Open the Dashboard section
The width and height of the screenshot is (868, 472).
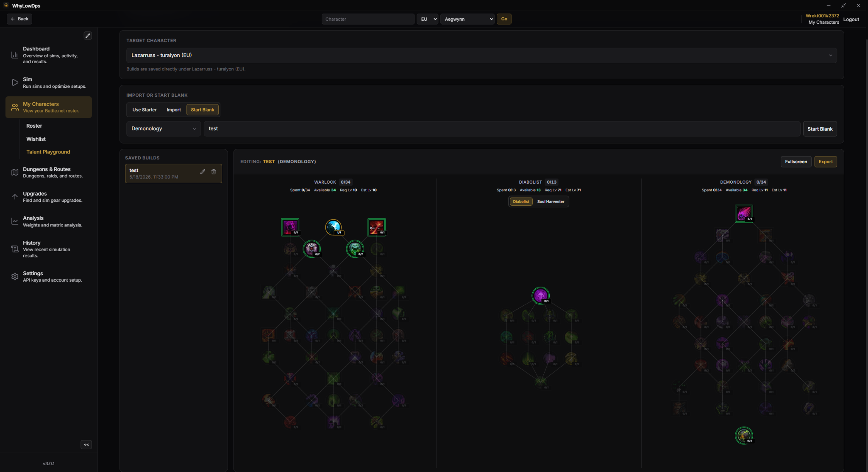49,55
